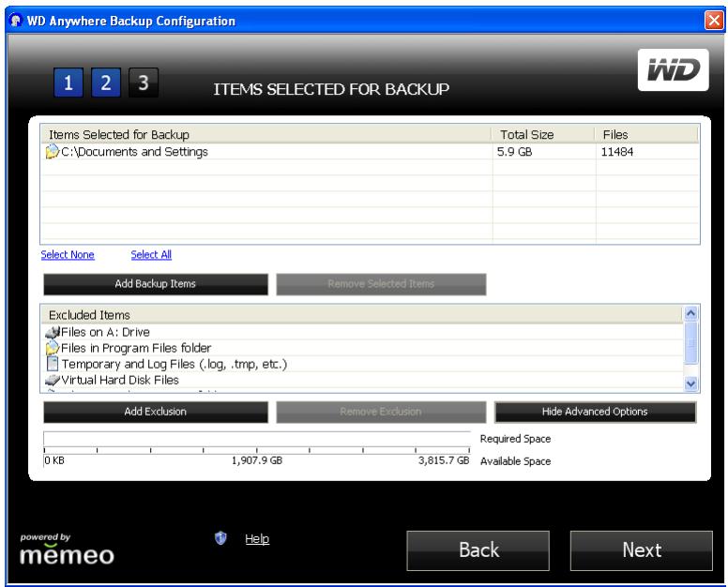Click the 3,815.7 GB scale label
728x587 pixels.
[444, 460]
